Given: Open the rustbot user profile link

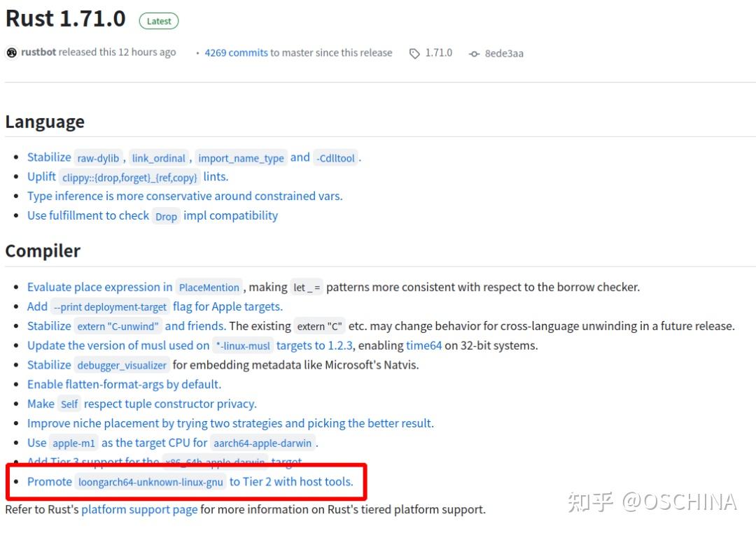Looking at the screenshot, I should (x=38, y=52).
